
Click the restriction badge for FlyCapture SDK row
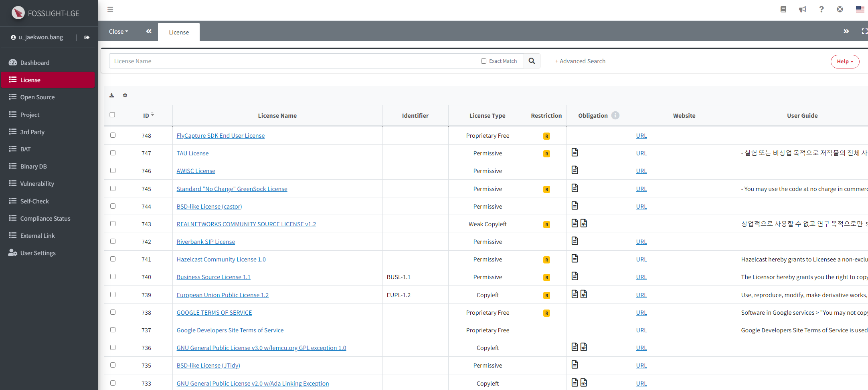(546, 136)
